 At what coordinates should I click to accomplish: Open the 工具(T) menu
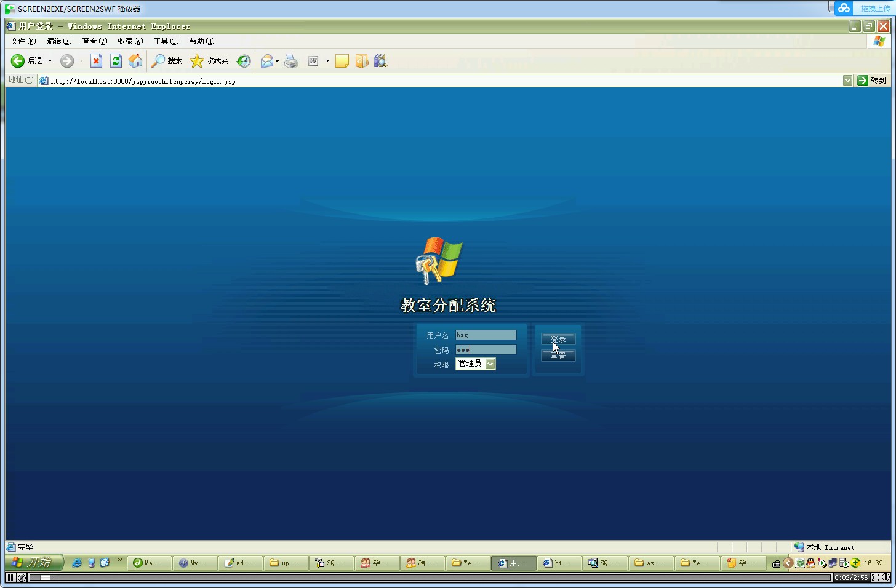pos(166,41)
